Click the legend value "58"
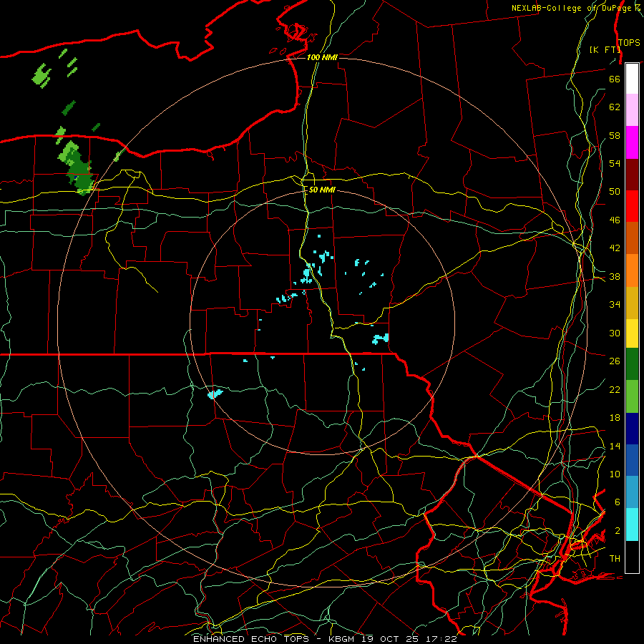This screenshot has width=644, height=644. (x=615, y=135)
